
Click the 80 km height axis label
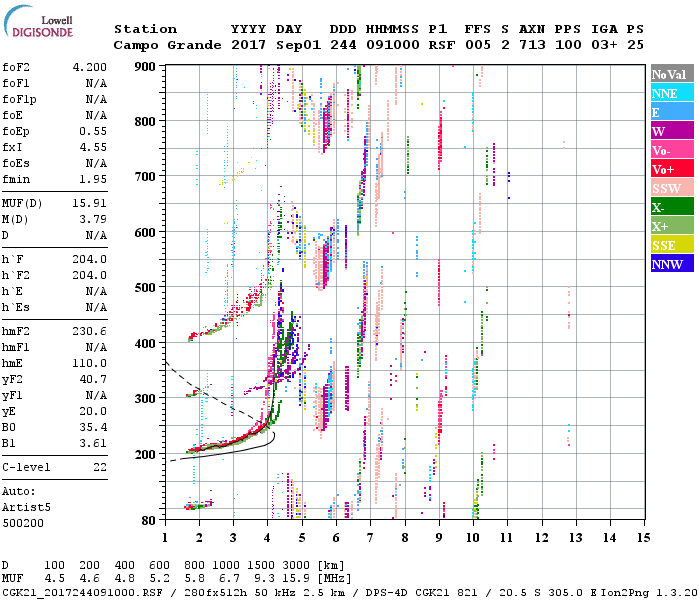149,521
